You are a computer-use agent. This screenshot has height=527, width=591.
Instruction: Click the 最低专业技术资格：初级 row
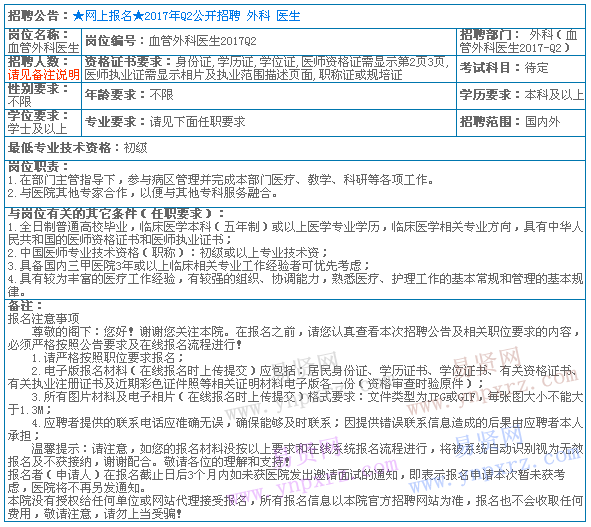click(x=295, y=148)
